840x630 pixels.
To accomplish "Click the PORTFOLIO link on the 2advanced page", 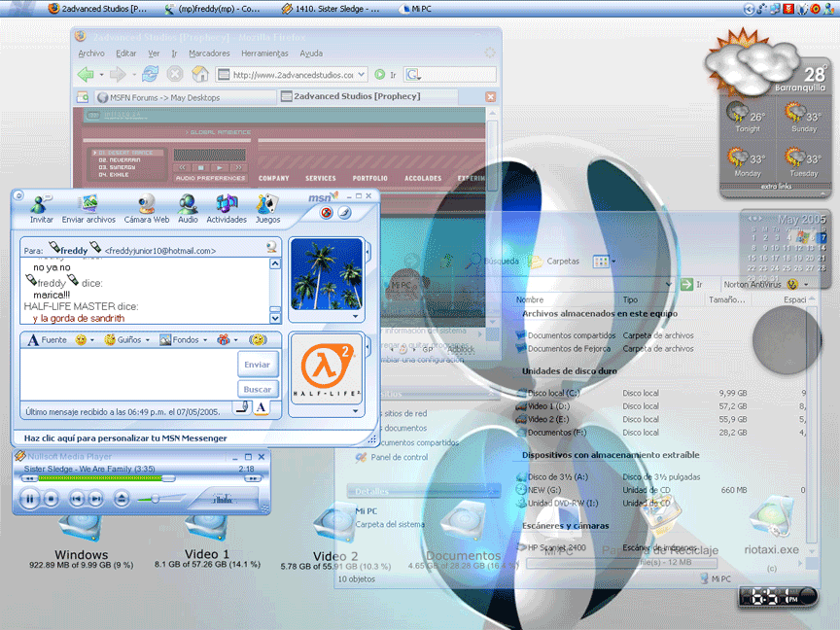I will tap(369, 178).
